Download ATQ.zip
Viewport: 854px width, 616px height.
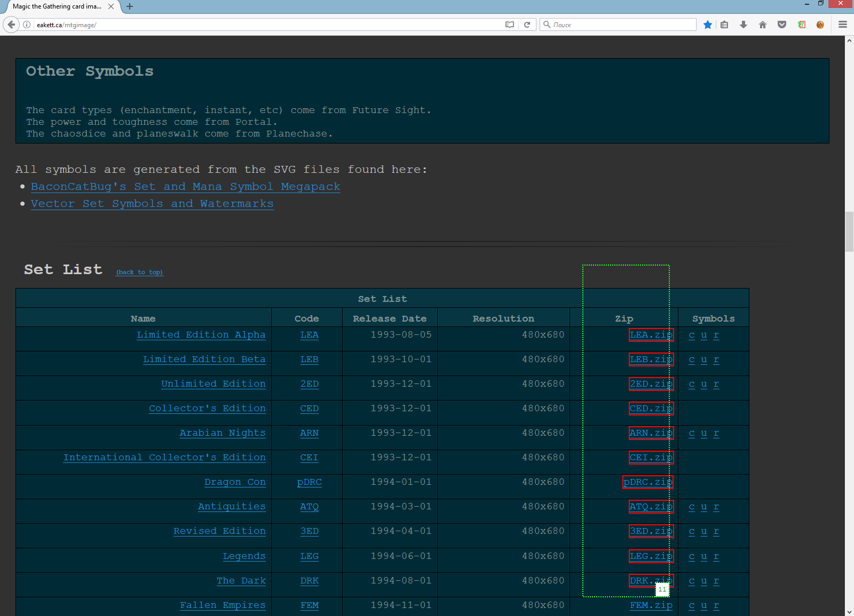pos(651,507)
